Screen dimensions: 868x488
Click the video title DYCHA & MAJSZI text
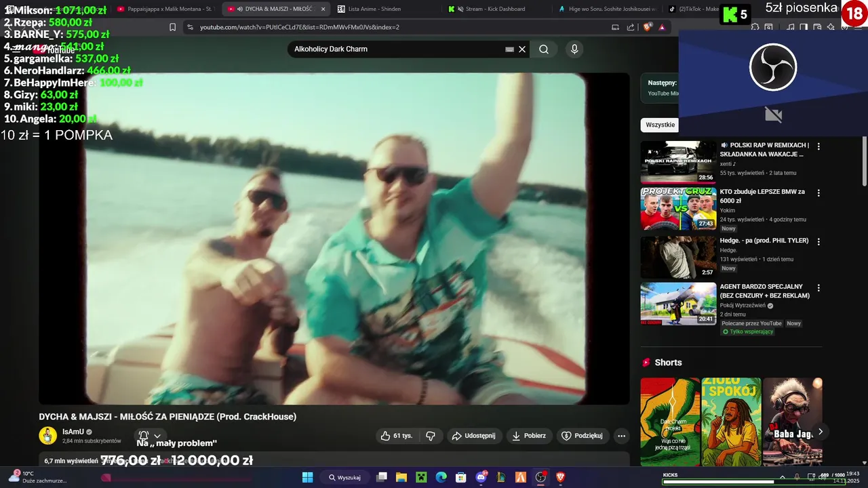tap(167, 417)
